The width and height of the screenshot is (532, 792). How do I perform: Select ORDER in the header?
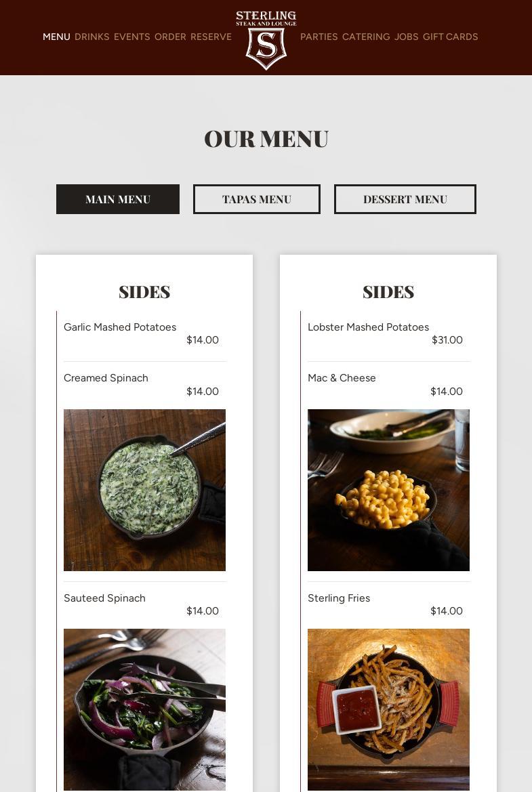170,37
